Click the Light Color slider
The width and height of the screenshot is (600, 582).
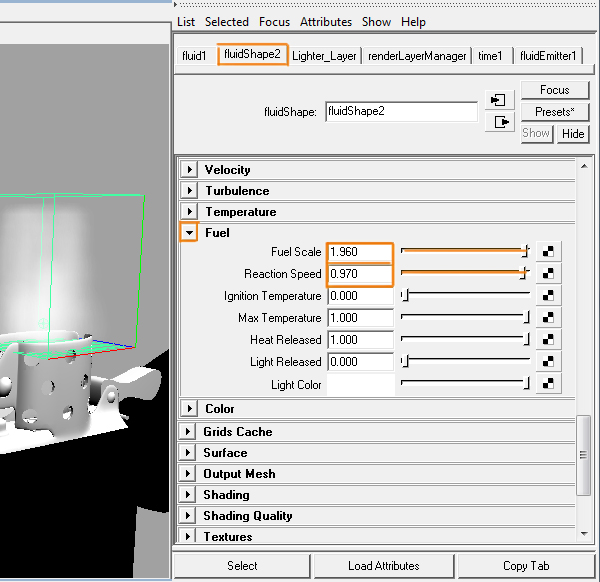(x=465, y=383)
